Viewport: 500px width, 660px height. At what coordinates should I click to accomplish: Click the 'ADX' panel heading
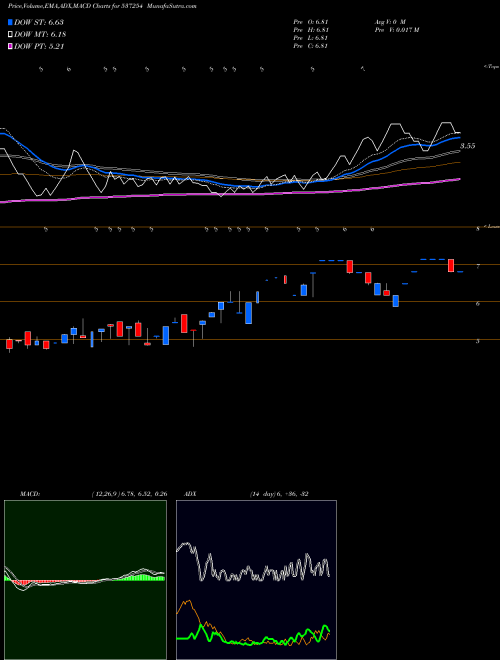click(x=190, y=494)
